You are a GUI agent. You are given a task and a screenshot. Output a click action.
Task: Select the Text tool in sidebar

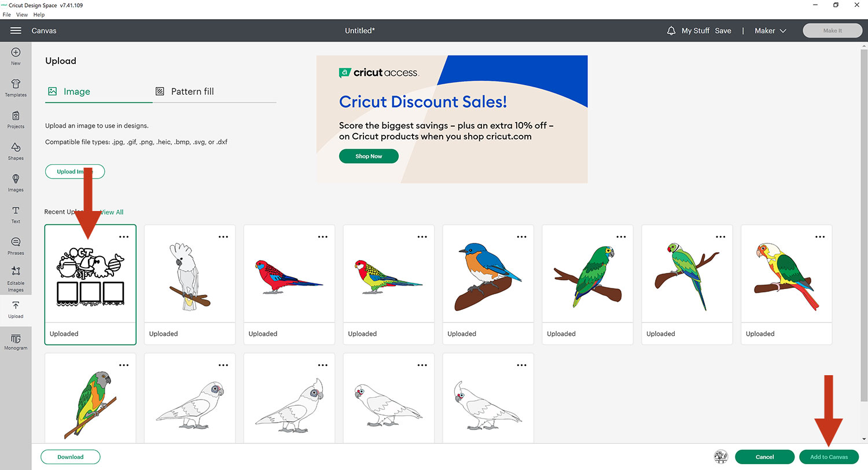[x=16, y=214]
